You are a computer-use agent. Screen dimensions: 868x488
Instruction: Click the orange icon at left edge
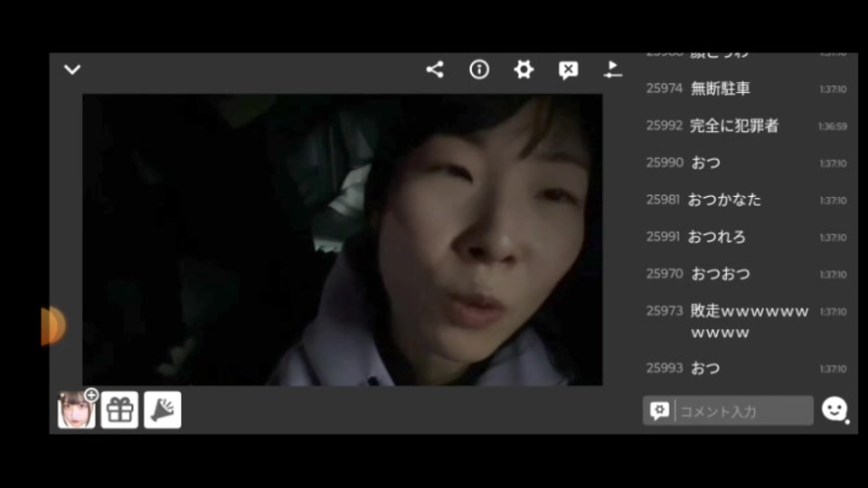pos(53,326)
